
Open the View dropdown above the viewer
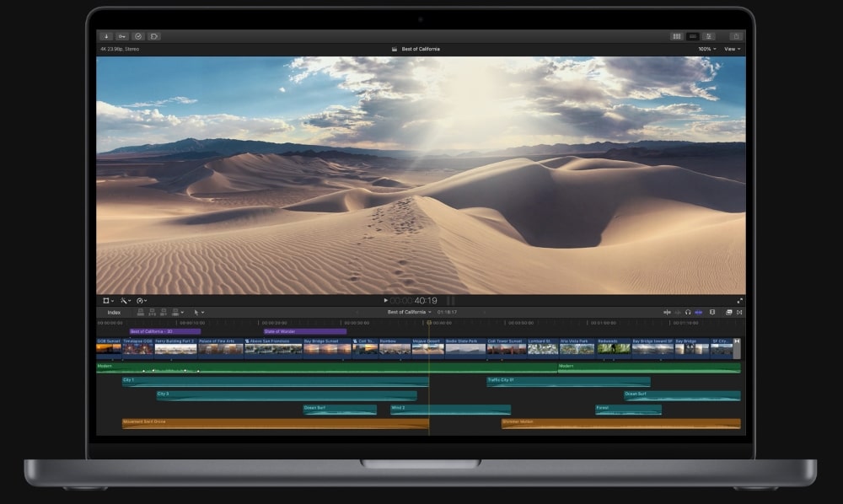pos(732,49)
